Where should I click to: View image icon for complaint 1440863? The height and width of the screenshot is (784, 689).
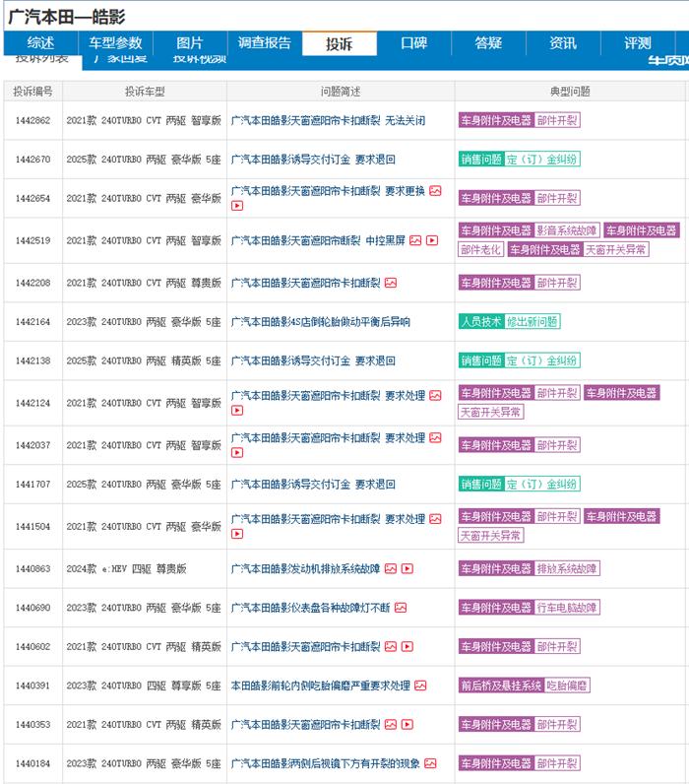point(391,568)
